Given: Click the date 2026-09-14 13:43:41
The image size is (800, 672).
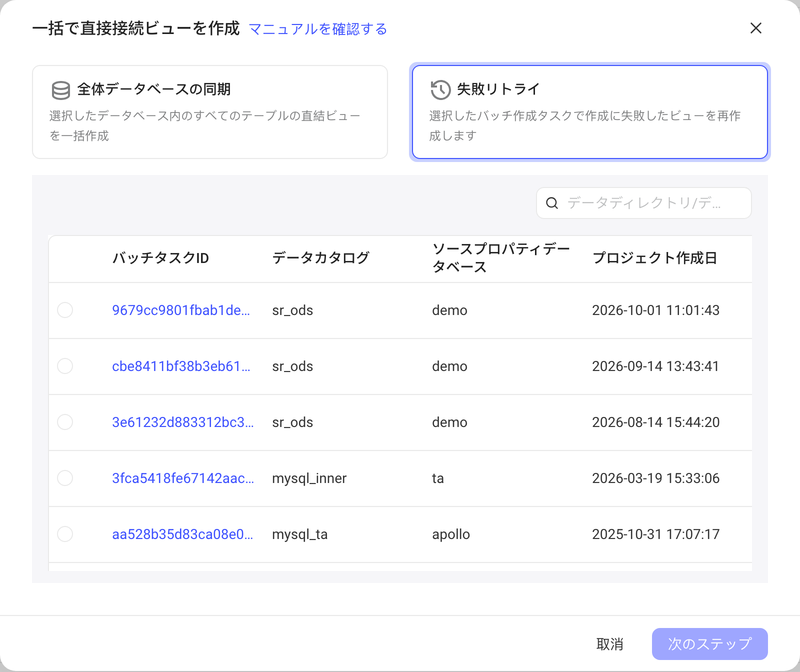Looking at the screenshot, I should (x=655, y=366).
